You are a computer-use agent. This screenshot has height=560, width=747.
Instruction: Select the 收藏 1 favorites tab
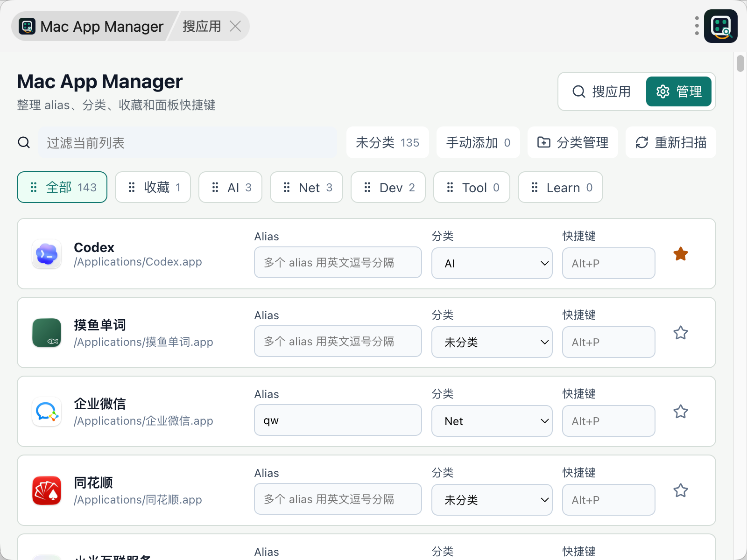153,187
